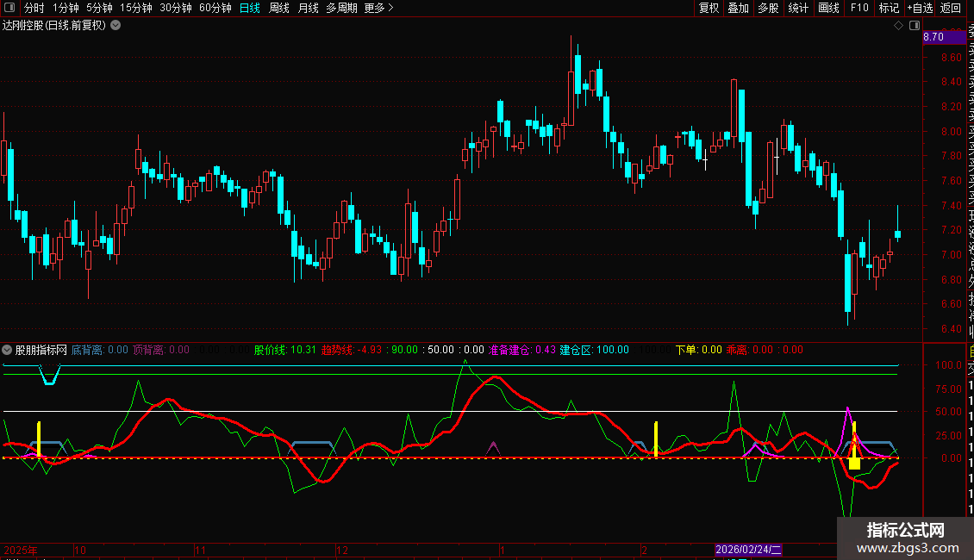This screenshot has width=974, height=560.
Task: Click the 趋势线: -4.93 label
Action: 352,350
